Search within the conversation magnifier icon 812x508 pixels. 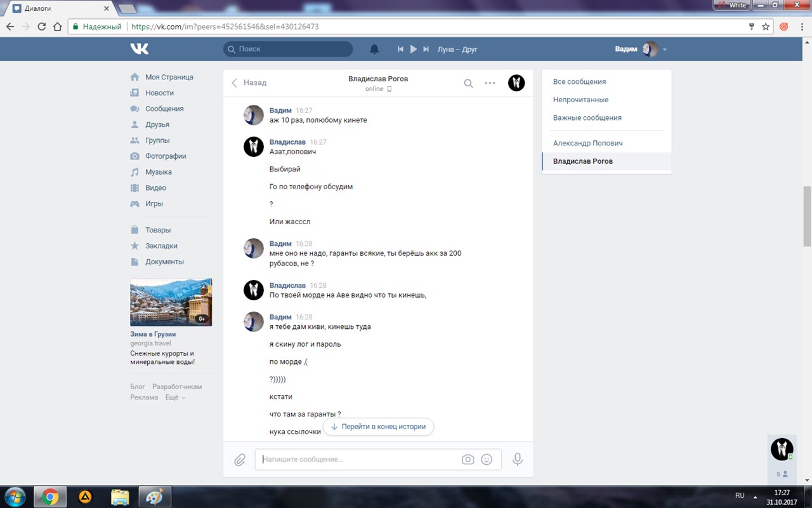tap(468, 83)
